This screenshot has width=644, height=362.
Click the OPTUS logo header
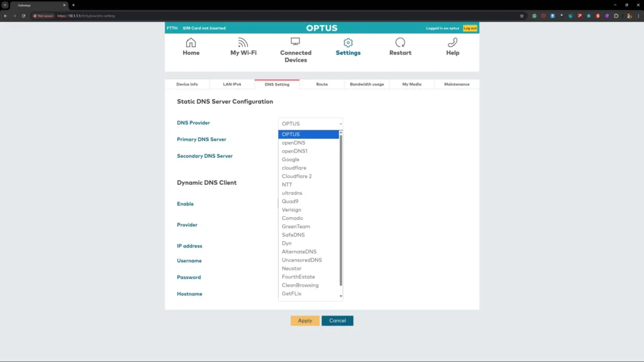pos(321,28)
